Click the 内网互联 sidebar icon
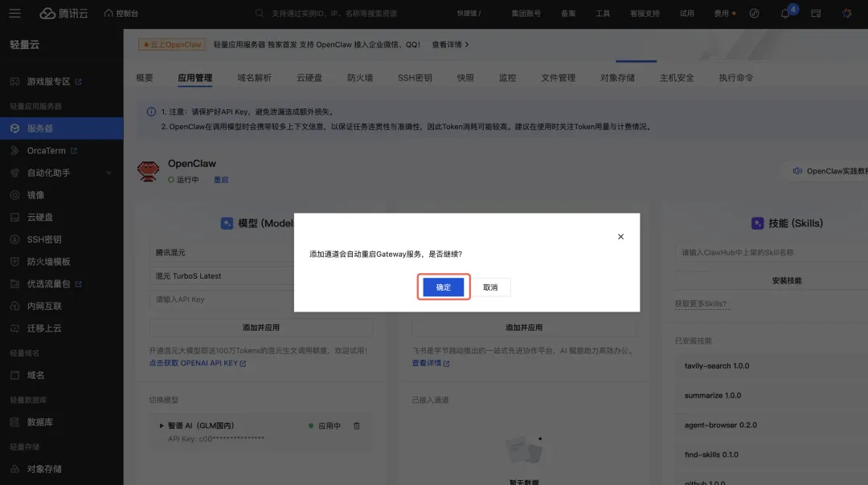The width and height of the screenshot is (868, 485). (15, 306)
